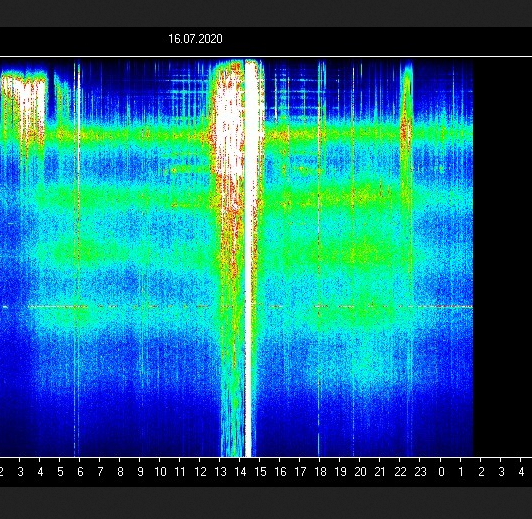Screen dimensions: 532x519
Task: Click the hour 5 axis label
Action: (x=60, y=472)
